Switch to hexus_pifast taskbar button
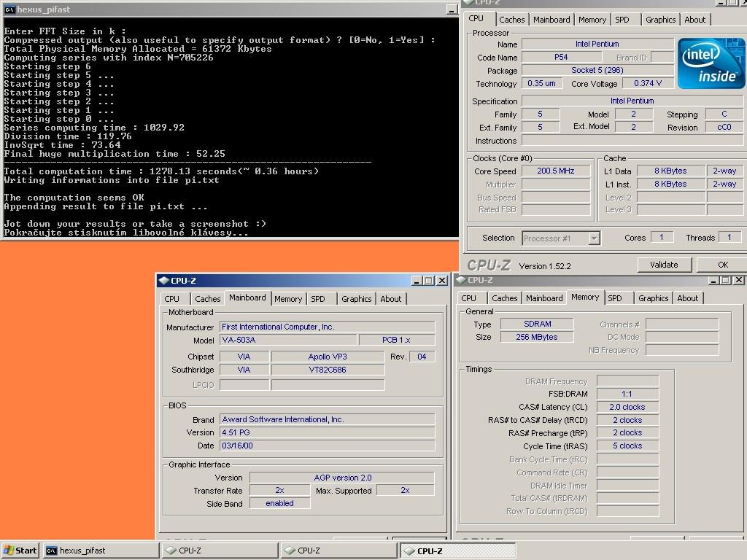The height and width of the screenshot is (560, 747). click(x=101, y=551)
